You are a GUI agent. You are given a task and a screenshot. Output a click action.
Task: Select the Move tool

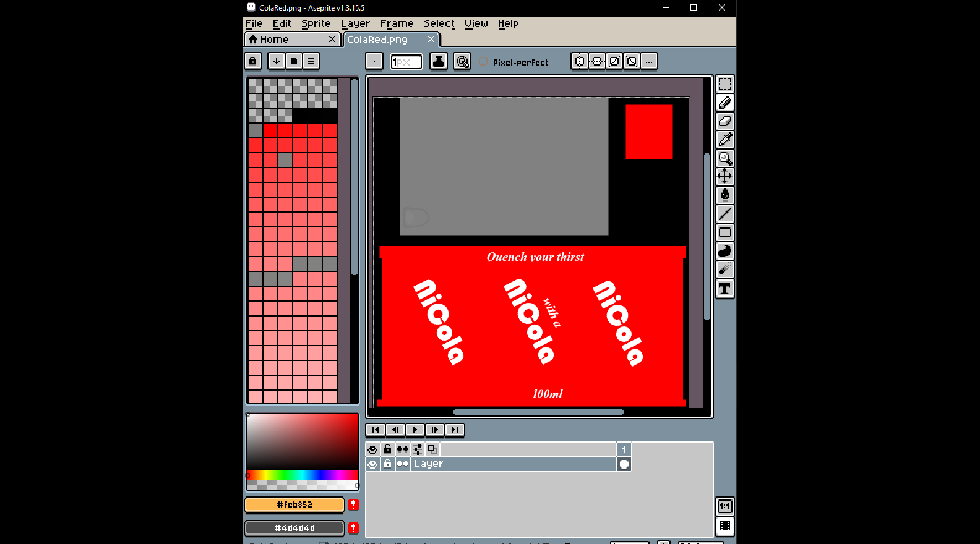tap(724, 177)
